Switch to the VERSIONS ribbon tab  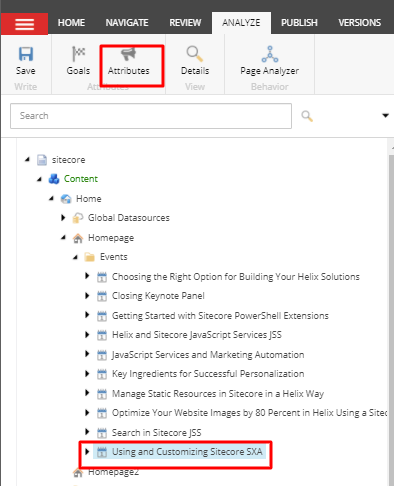(x=360, y=23)
